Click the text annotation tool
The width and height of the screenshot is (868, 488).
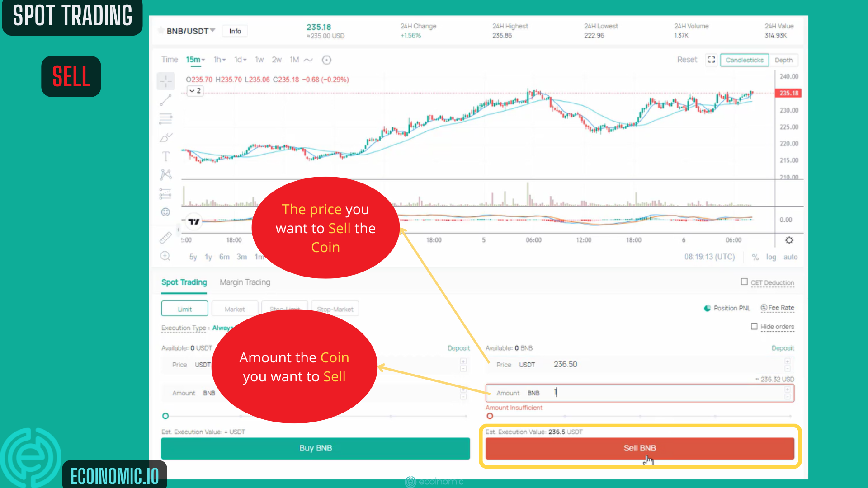point(166,156)
